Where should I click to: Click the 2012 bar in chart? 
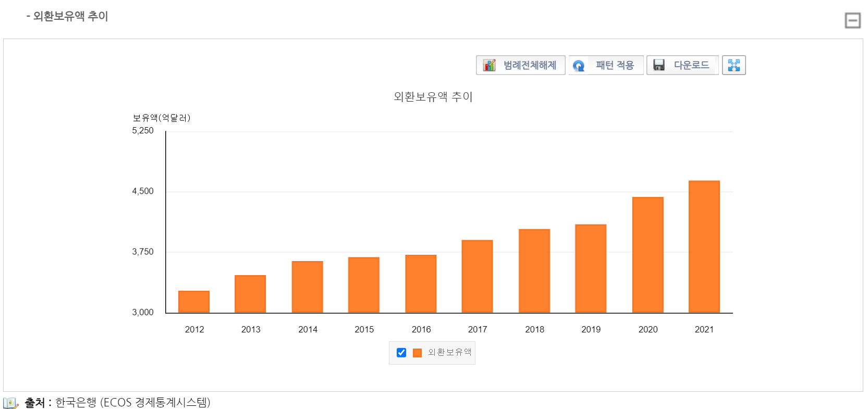click(194, 302)
